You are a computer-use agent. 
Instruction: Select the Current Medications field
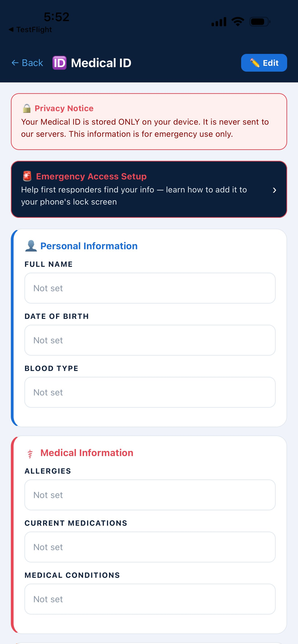tap(150, 547)
